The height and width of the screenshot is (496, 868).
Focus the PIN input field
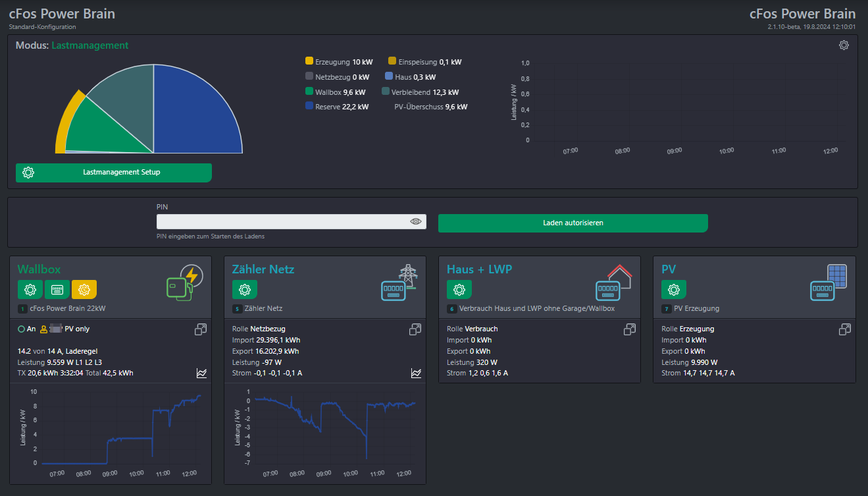tap(292, 222)
